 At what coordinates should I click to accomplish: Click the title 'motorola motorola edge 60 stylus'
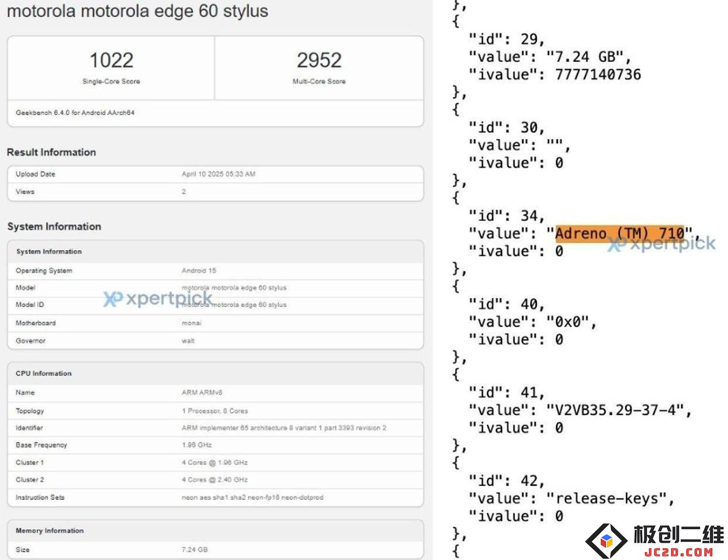click(137, 11)
